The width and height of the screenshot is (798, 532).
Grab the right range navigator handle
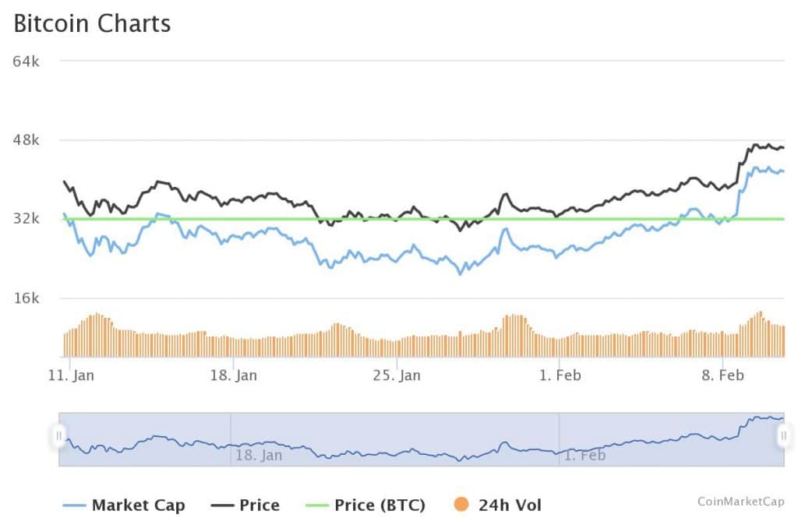[x=784, y=435]
